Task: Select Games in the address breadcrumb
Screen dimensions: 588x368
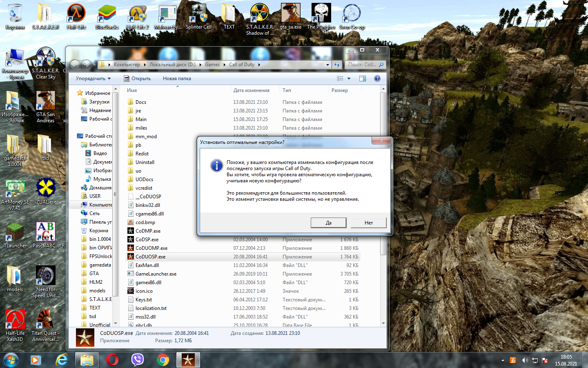Action: point(212,65)
